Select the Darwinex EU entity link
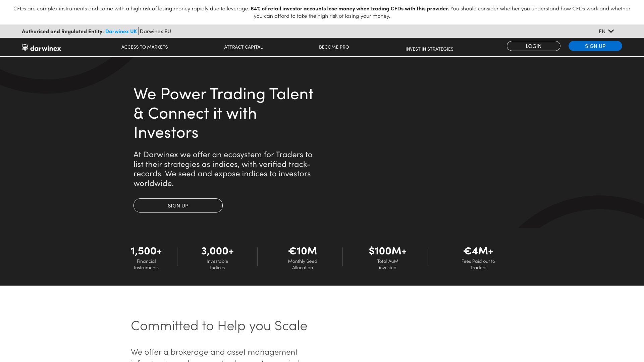 (155, 31)
